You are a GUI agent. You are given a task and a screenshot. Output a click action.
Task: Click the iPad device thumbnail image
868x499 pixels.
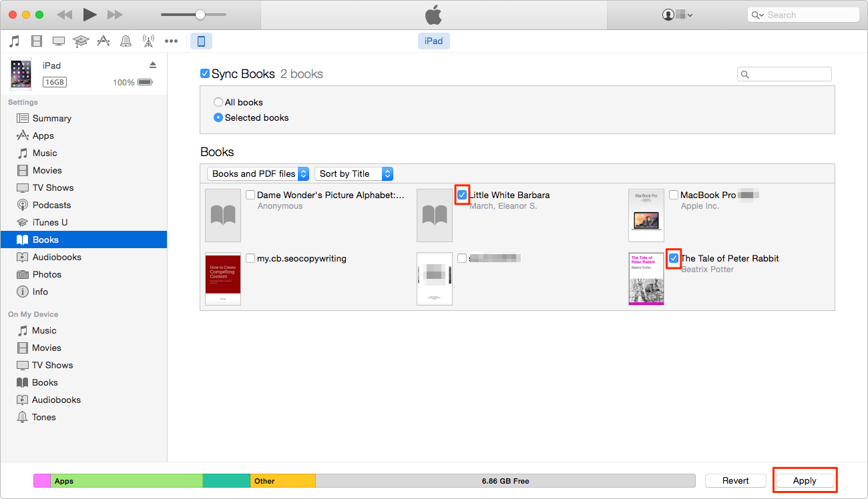(21, 73)
